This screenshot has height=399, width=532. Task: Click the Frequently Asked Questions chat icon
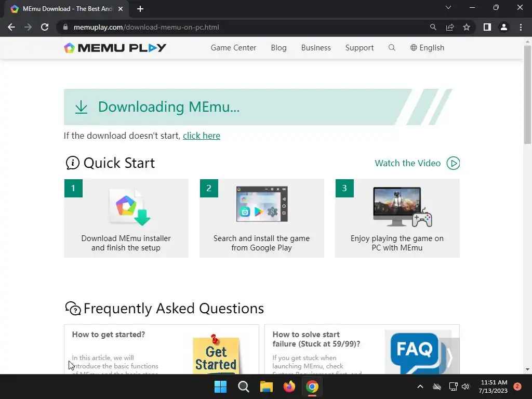(x=73, y=309)
